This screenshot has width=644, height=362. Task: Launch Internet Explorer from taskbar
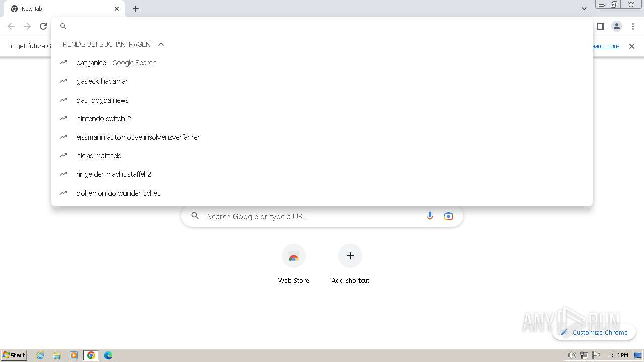(40, 355)
